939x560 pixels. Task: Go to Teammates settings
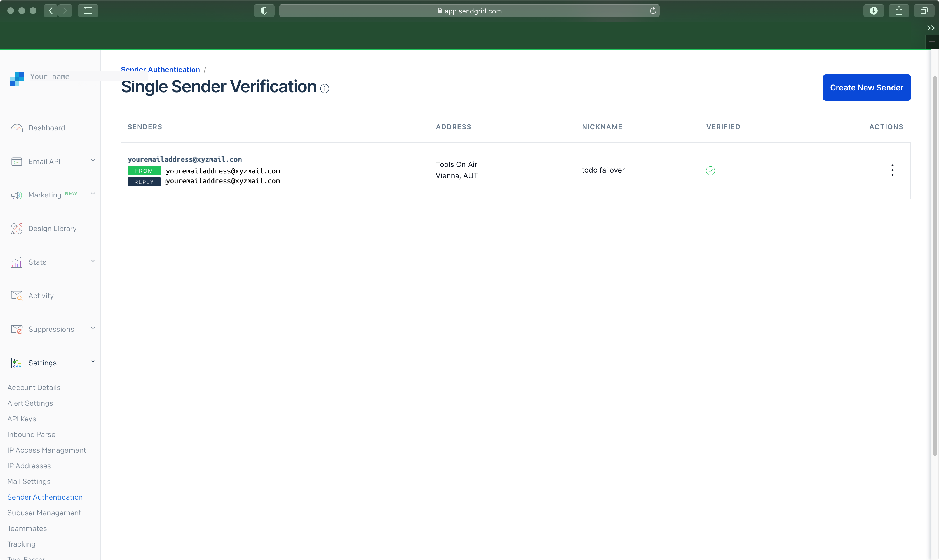pyautogui.click(x=27, y=529)
